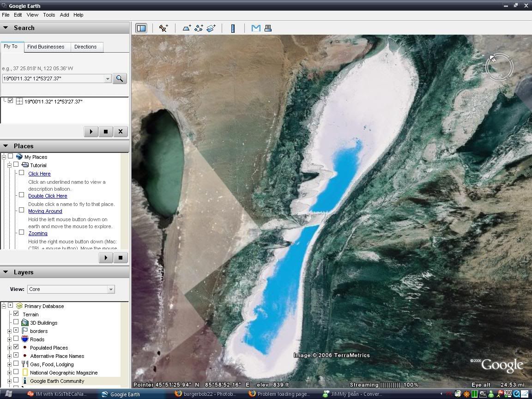The height and width of the screenshot is (399, 532).
Task: Add a placemark with the pushpin icon
Action: coord(163,28)
